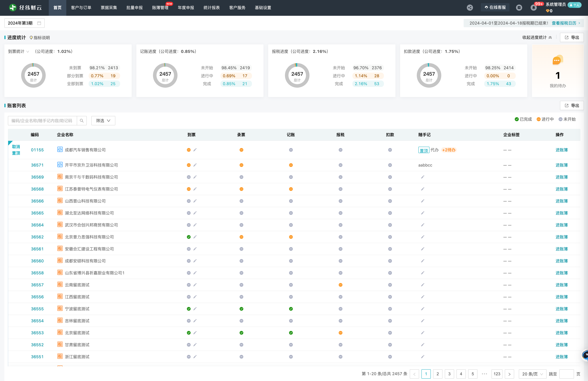Go to last page 123

pos(497,374)
